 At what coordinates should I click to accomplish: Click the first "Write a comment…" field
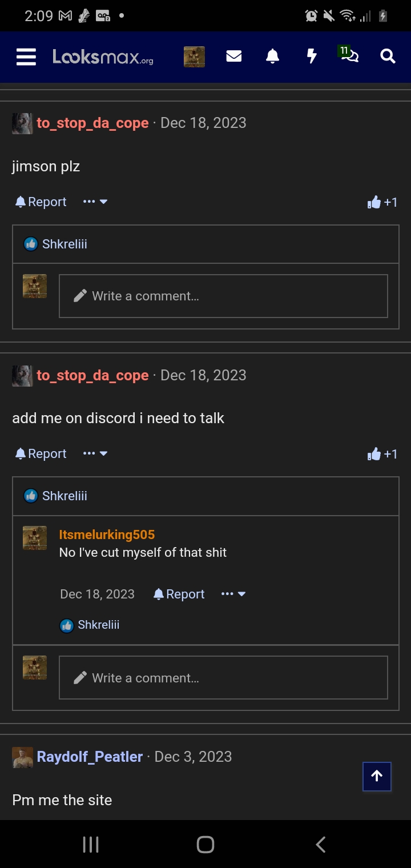coord(223,296)
